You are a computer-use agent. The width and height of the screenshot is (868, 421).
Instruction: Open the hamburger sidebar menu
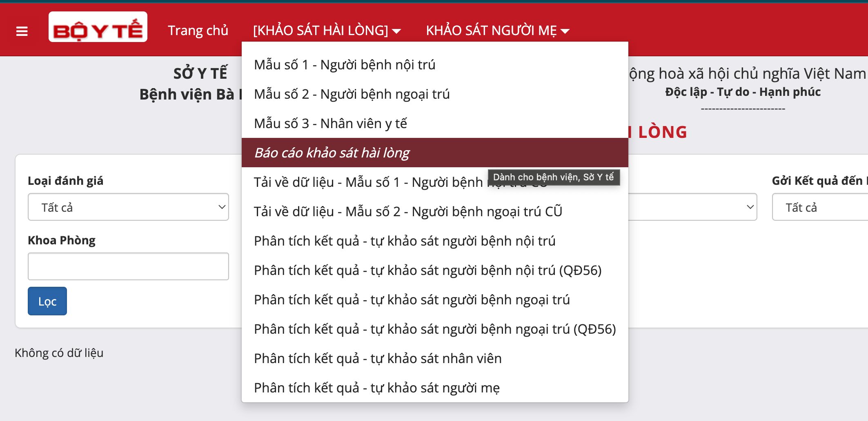(x=22, y=31)
